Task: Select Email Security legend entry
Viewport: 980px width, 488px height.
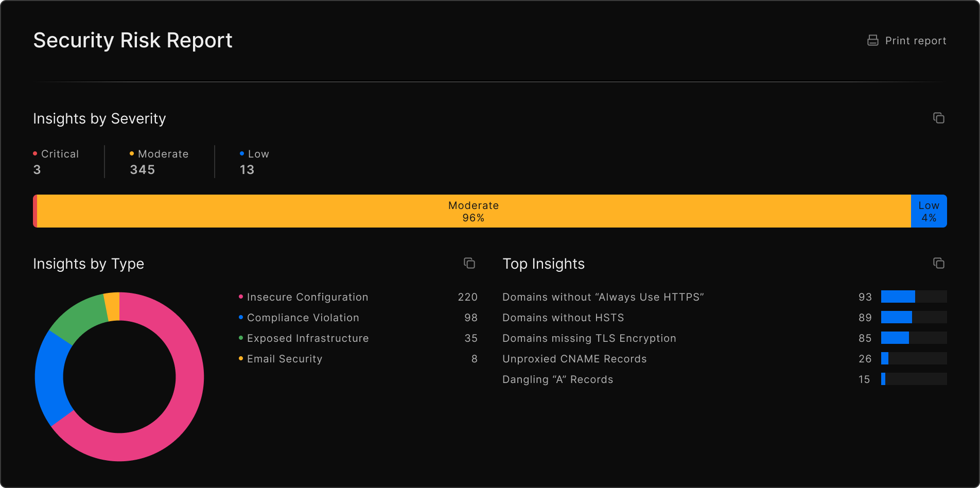Action: 284,359
